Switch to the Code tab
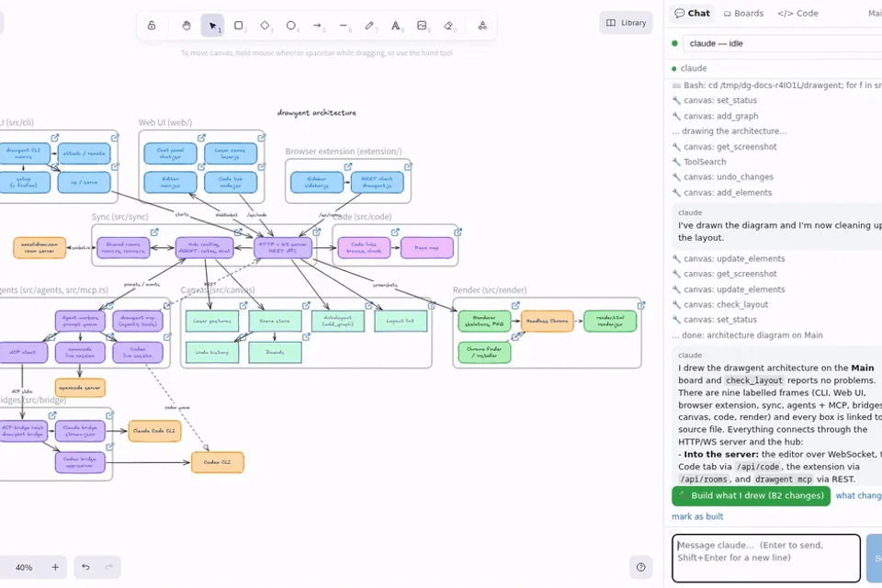This screenshot has height=588, width=882. (797, 13)
